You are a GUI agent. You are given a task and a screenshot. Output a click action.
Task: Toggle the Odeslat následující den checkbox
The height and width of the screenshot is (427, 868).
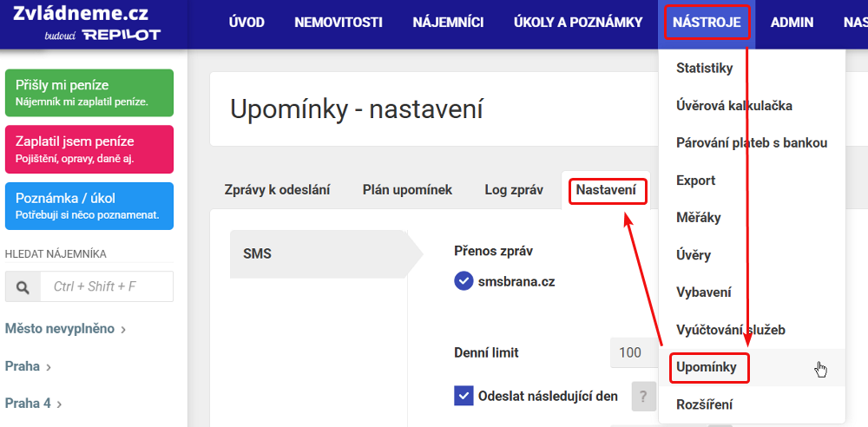click(464, 396)
